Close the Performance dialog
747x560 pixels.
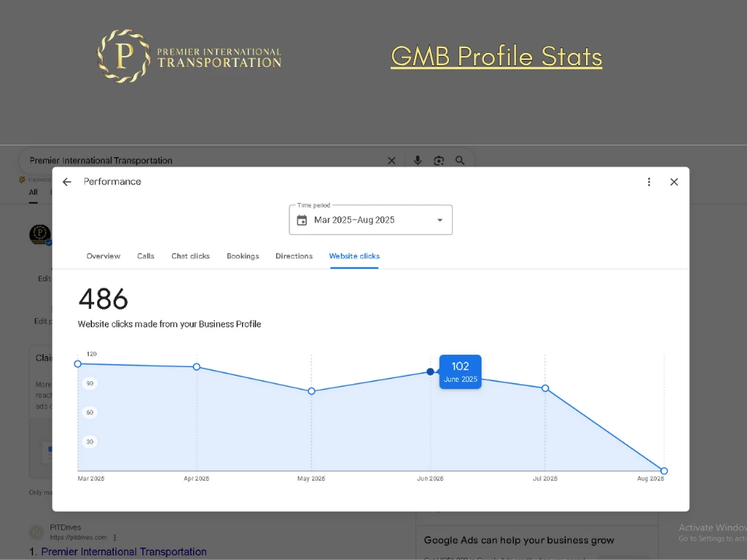[x=674, y=182]
